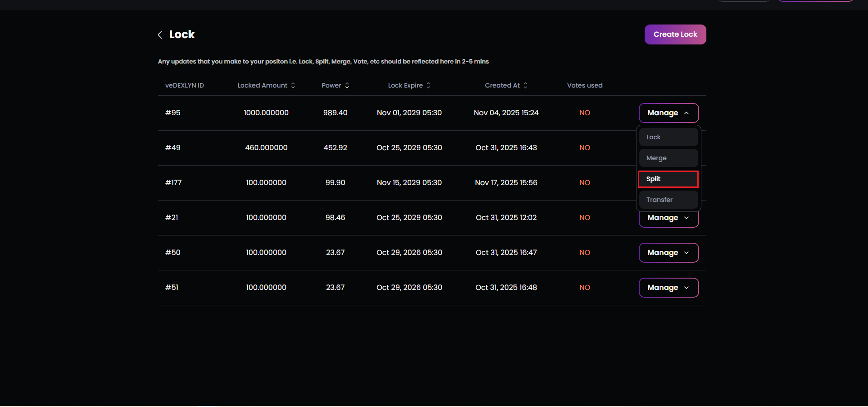The width and height of the screenshot is (868, 407).
Task: Click the Locked Amount header label
Action: [x=262, y=85]
